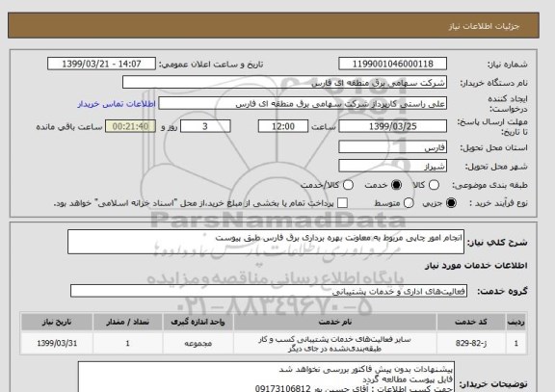The width and height of the screenshot is (555, 392).
Task: Click the نام خدمت column header
Action: pos(335,322)
